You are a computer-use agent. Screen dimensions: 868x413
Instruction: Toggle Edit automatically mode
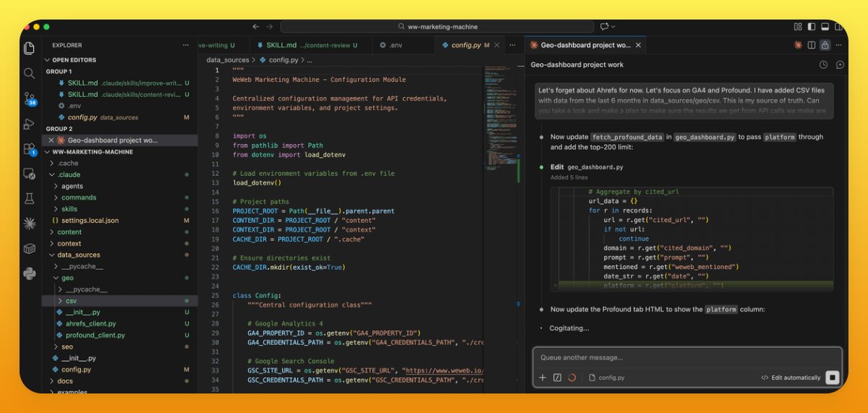[x=791, y=378]
